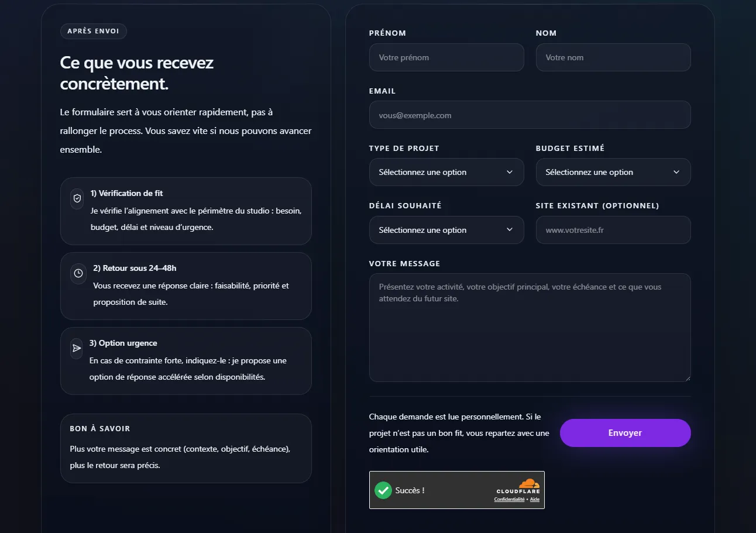Open the Délai souhaité dropdown

[x=446, y=230]
